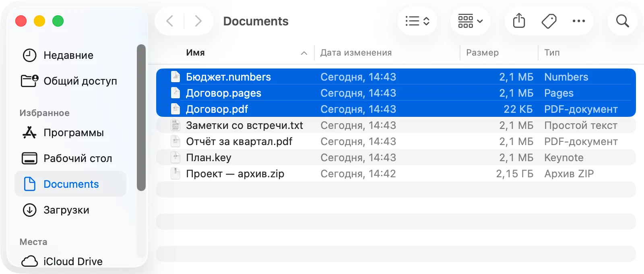Click the PDF icon for Договор.pdf
644x274 pixels.
coord(175,109)
